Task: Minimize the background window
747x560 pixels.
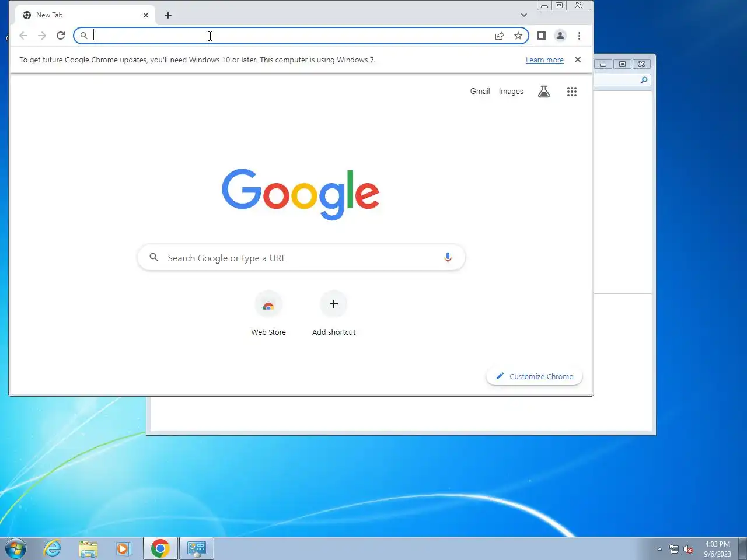Action: pos(603,64)
